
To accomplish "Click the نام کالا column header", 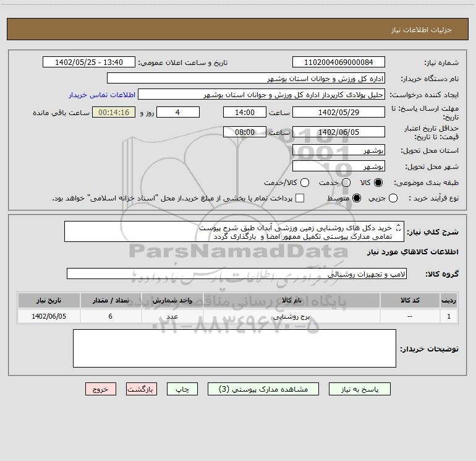I will tap(291, 300).
